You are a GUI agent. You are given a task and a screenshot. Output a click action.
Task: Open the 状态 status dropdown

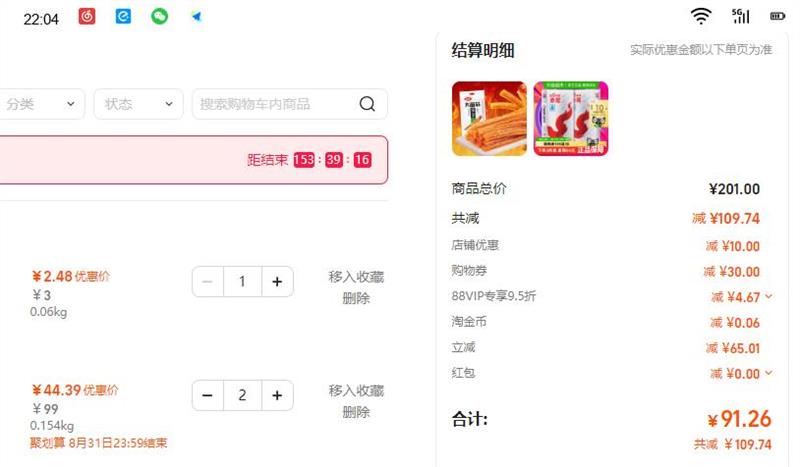tap(138, 104)
